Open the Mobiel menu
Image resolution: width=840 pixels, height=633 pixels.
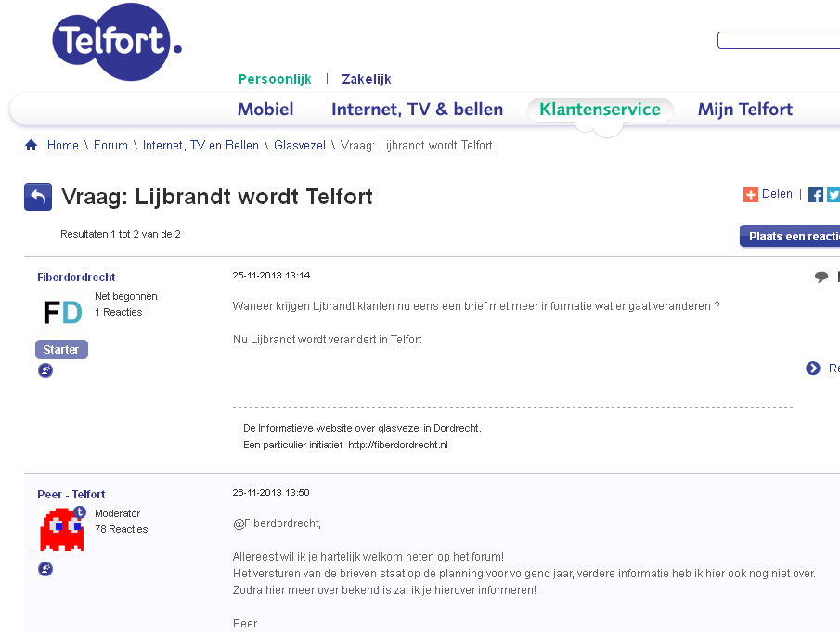265,110
